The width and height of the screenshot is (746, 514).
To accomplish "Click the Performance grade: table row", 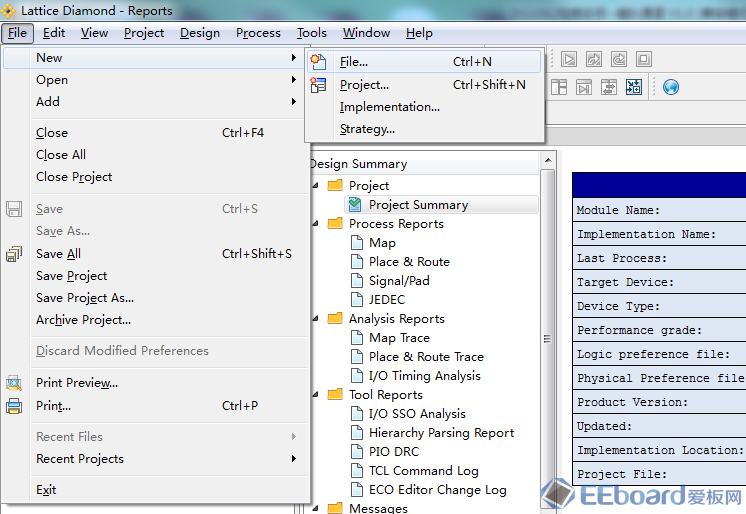I will [x=659, y=330].
